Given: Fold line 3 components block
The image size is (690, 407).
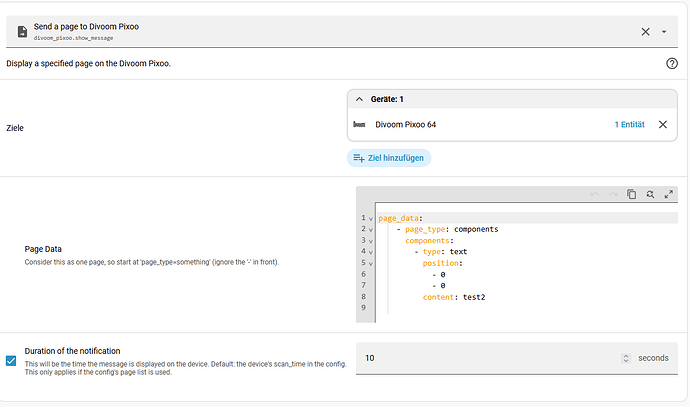Looking at the screenshot, I should point(371,241).
